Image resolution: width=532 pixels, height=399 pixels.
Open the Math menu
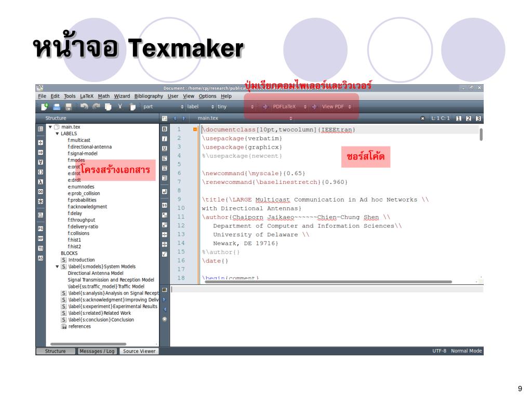[x=104, y=96]
